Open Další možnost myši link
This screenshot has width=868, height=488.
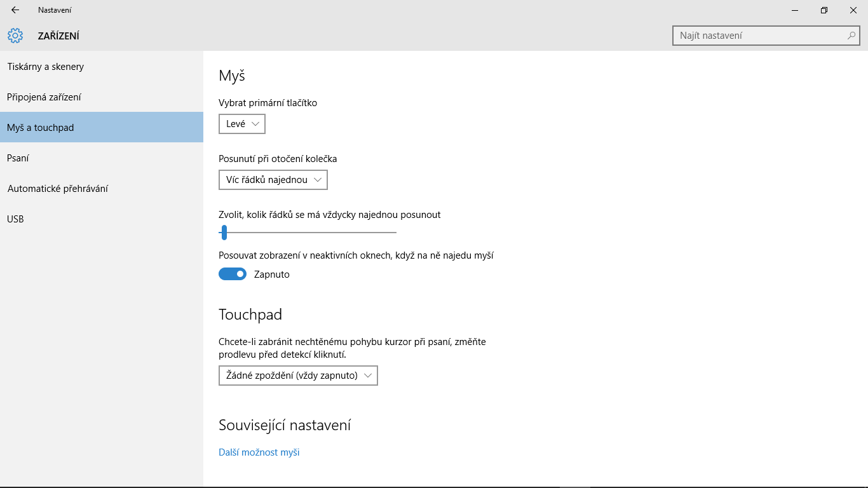pyautogui.click(x=259, y=452)
